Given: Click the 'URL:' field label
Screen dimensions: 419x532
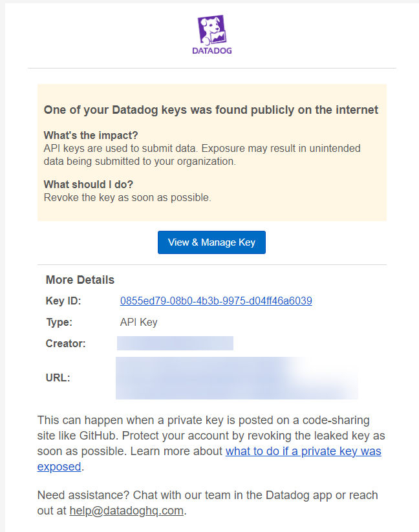Looking at the screenshot, I should (x=58, y=378).
